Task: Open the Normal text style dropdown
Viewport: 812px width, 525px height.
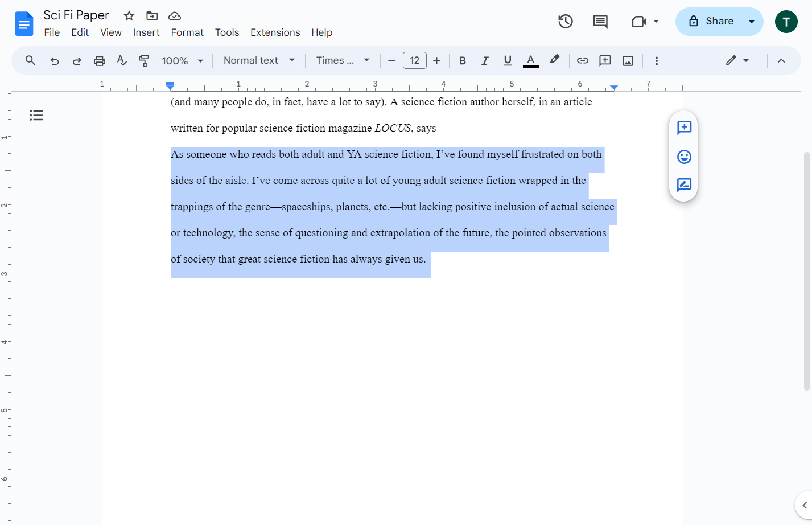Action: [259, 60]
